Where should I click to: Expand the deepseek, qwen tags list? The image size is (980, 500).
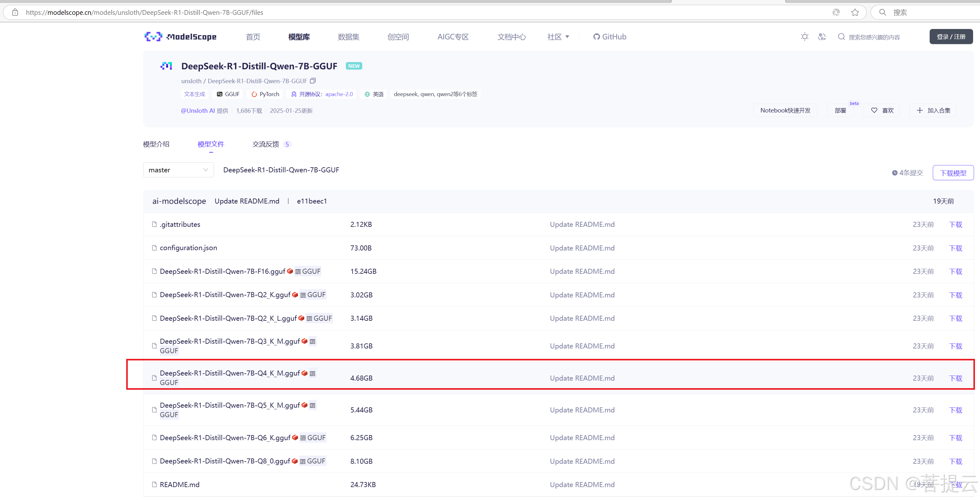tap(435, 94)
